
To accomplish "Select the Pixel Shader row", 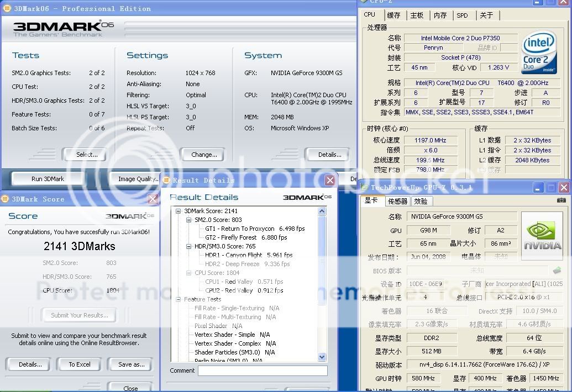I will click(x=218, y=326).
